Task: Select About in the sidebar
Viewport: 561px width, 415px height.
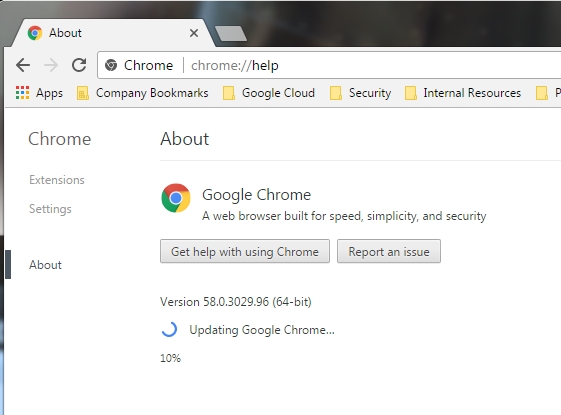Action: point(45,265)
